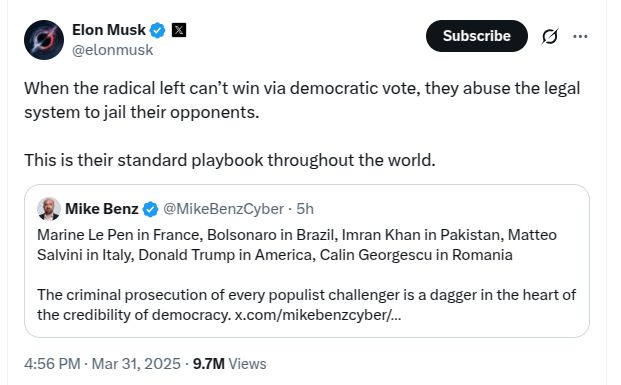The width and height of the screenshot is (621, 385).
Task: Open Elon Musk's profile avatar
Action: point(44,40)
